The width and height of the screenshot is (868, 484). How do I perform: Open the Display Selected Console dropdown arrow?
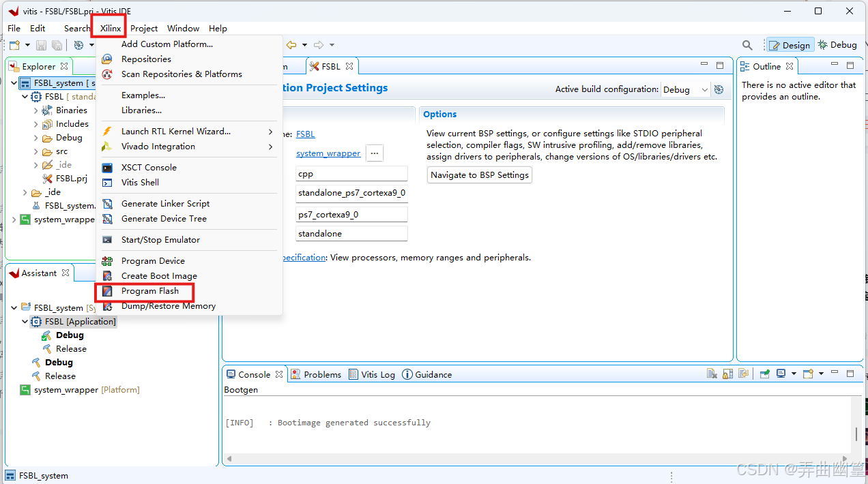tap(793, 374)
